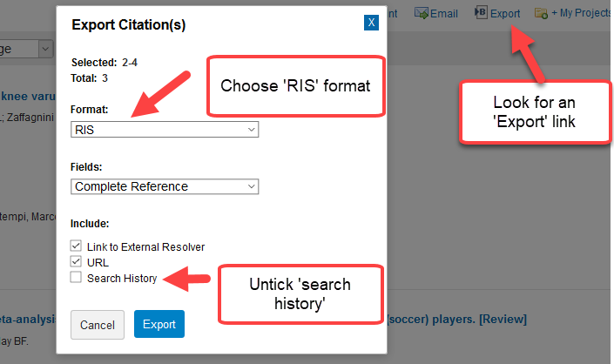Uncheck the URL checkbox
Screen dimensions: 614x364
point(76,261)
